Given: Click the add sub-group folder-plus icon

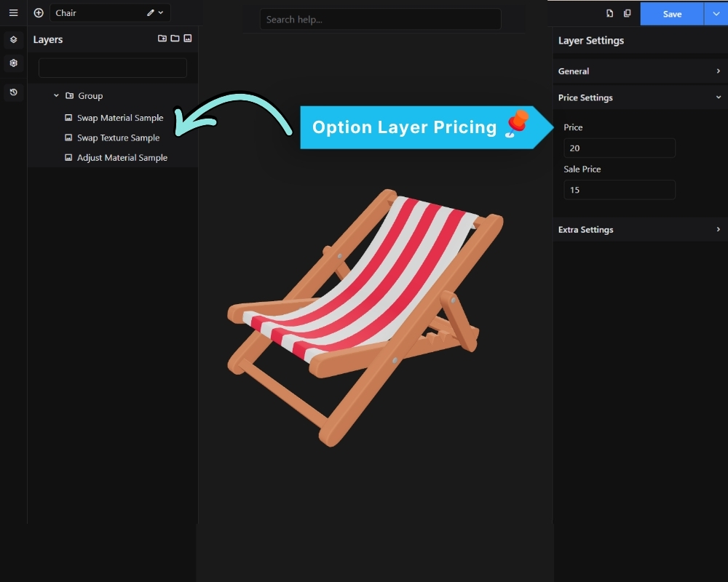Looking at the screenshot, I should (x=162, y=39).
